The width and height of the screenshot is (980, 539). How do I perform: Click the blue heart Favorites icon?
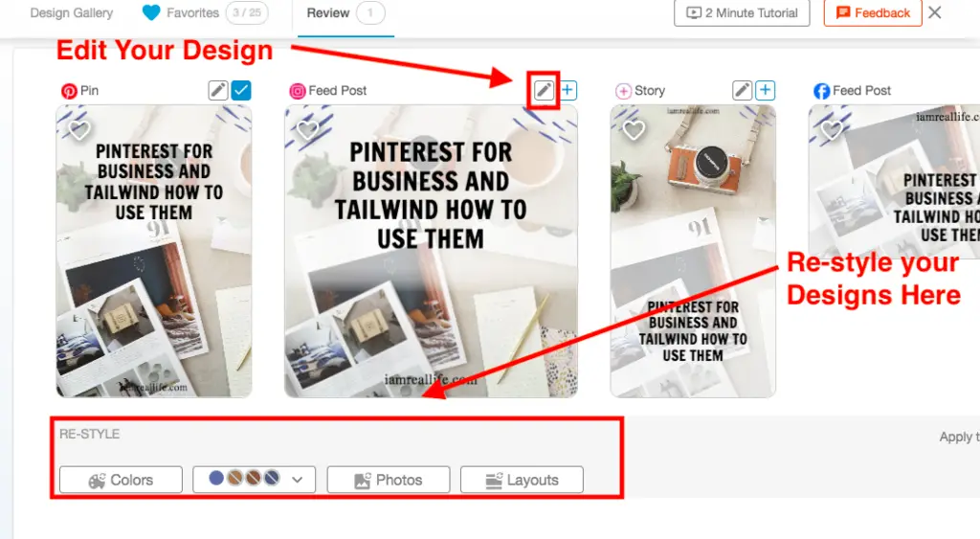[x=151, y=12]
